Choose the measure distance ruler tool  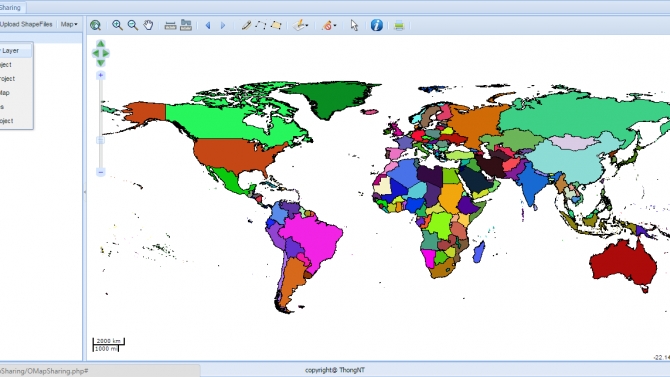pyautogui.click(x=170, y=26)
